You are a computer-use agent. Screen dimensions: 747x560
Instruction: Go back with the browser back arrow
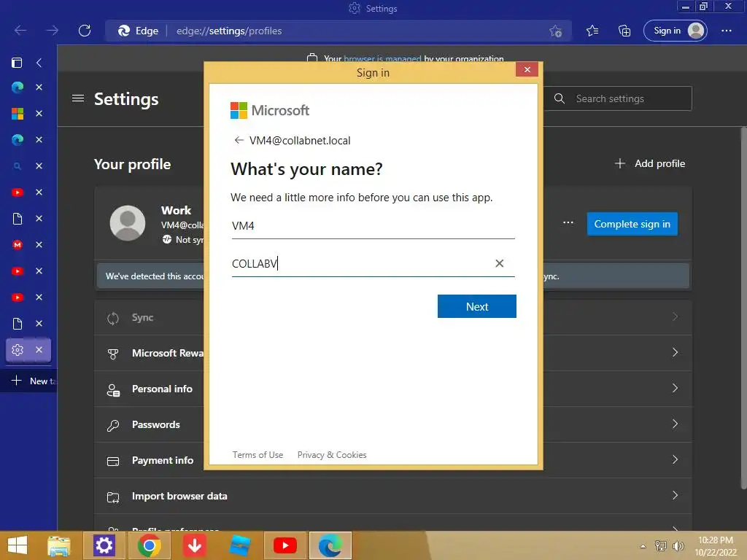pos(20,31)
